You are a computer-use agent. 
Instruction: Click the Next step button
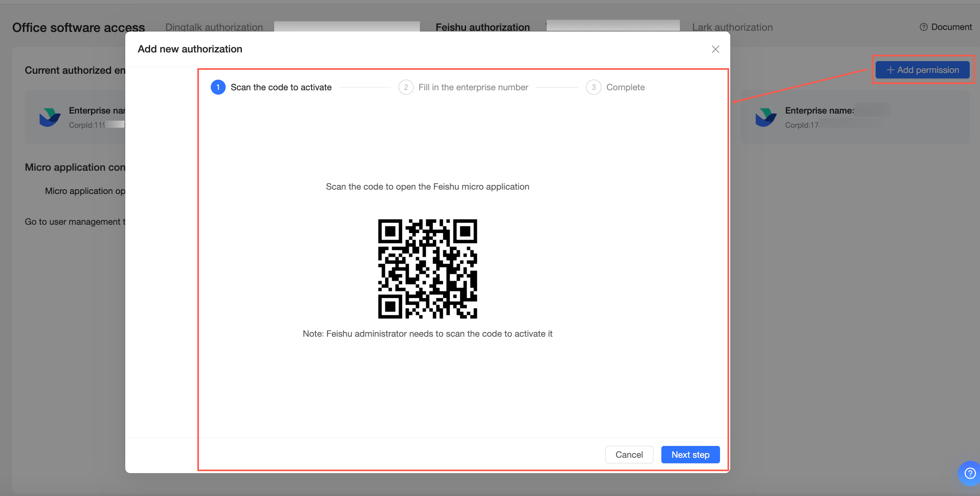click(690, 455)
